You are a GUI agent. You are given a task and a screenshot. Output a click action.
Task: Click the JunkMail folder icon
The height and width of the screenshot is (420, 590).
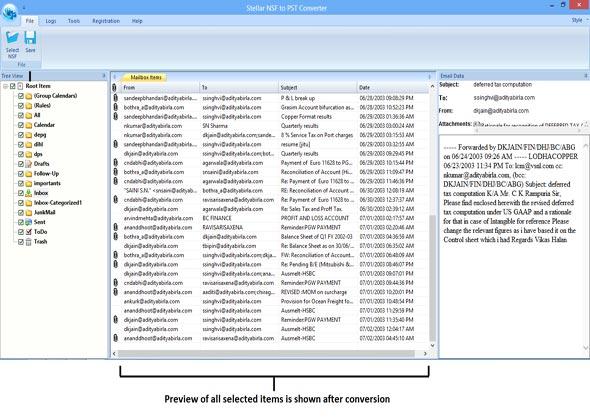coord(29,212)
